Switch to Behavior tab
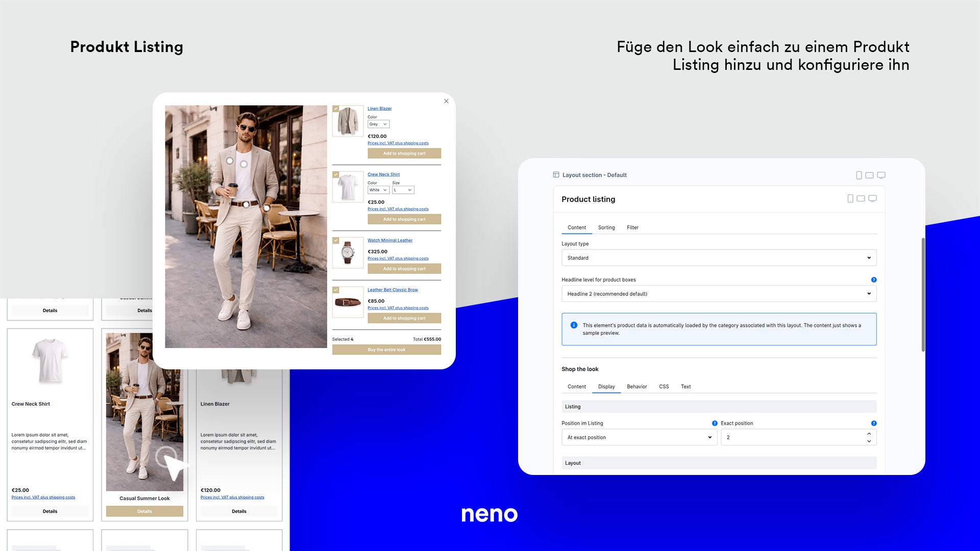Screen dimensions: 980x551 coord(636,387)
